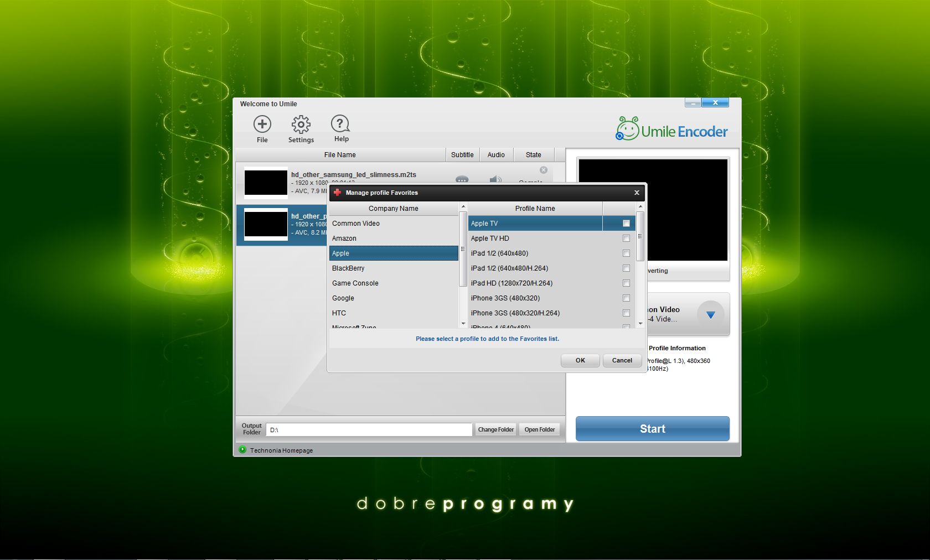Image resolution: width=930 pixels, height=560 pixels.
Task: Click the red plus icon in dialog title
Action: pyautogui.click(x=337, y=193)
